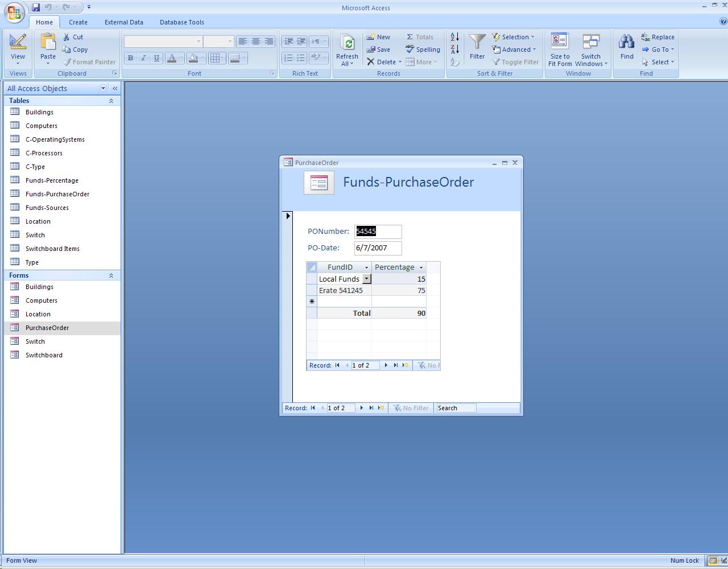The width and height of the screenshot is (728, 569).
Task: Create a New record
Action: 378,37
